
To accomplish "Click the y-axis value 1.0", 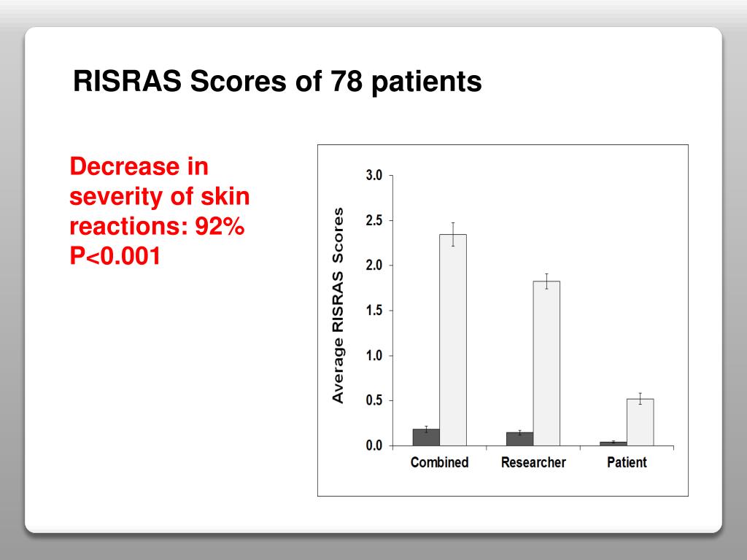I will pyautogui.click(x=374, y=356).
